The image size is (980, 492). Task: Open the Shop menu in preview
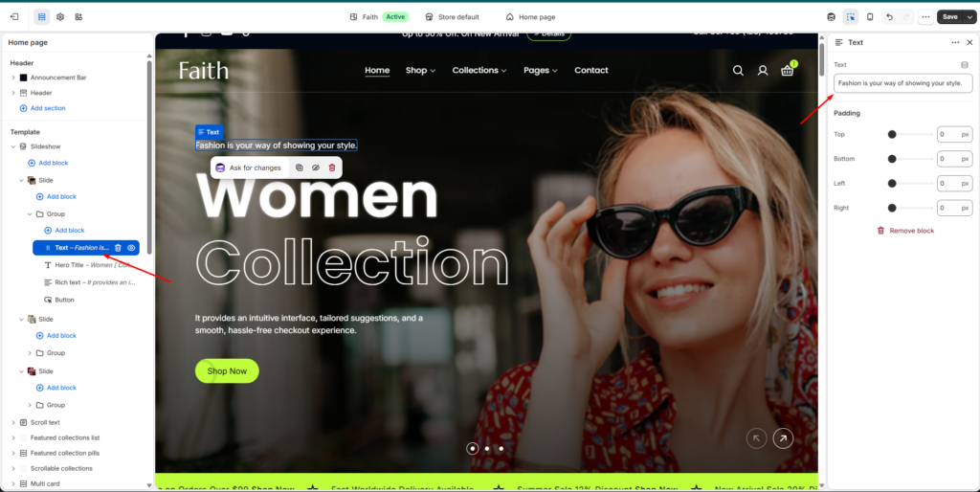(x=421, y=70)
